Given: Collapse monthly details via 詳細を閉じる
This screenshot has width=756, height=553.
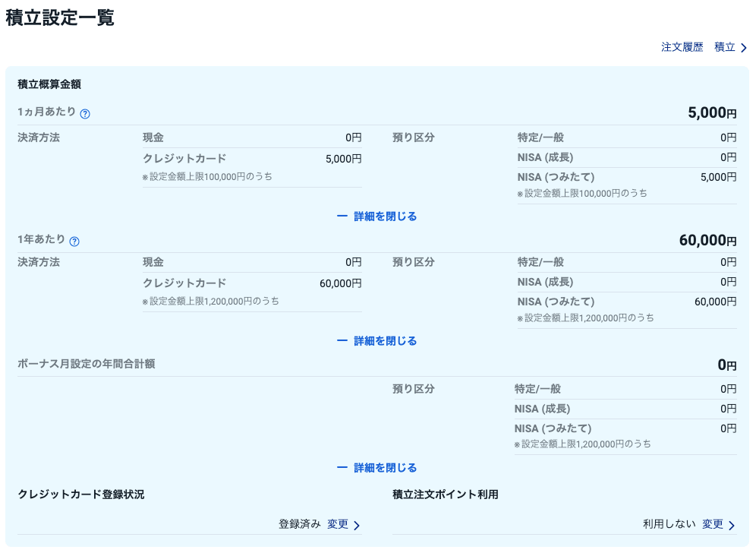Looking at the screenshot, I should click(x=385, y=216).
